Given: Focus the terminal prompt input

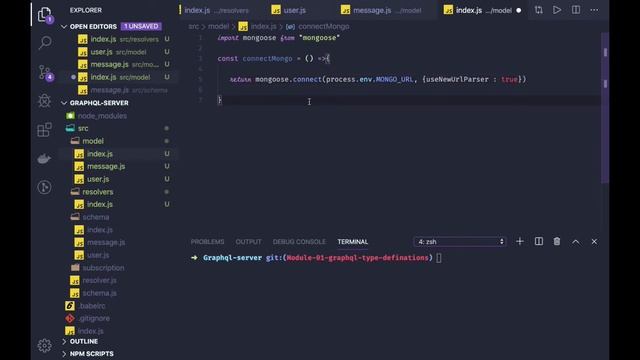Looking at the screenshot, I should click(439, 258).
